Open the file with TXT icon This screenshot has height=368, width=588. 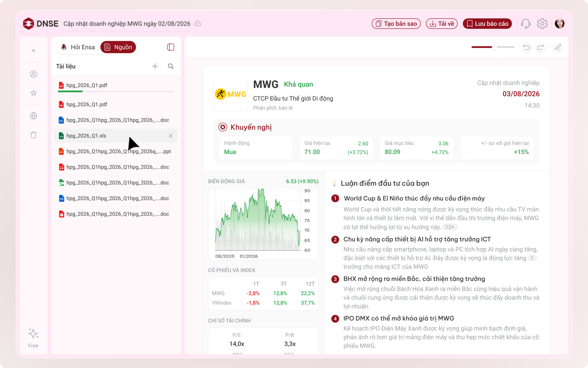[x=116, y=198]
